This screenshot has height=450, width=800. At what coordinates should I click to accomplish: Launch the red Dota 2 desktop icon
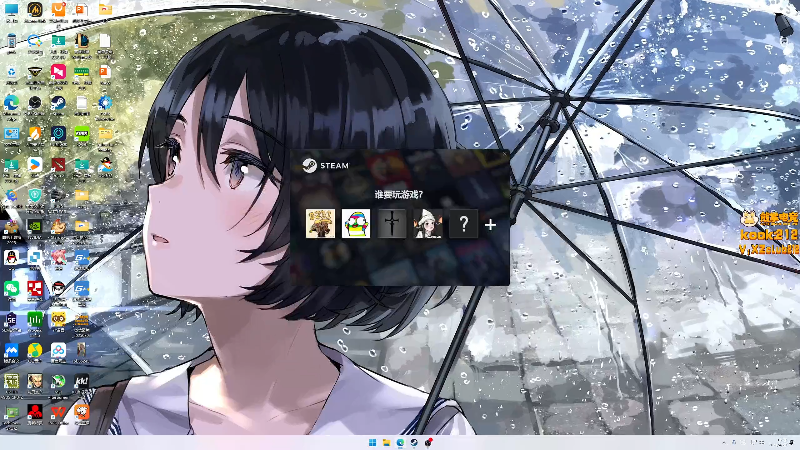tap(58, 164)
